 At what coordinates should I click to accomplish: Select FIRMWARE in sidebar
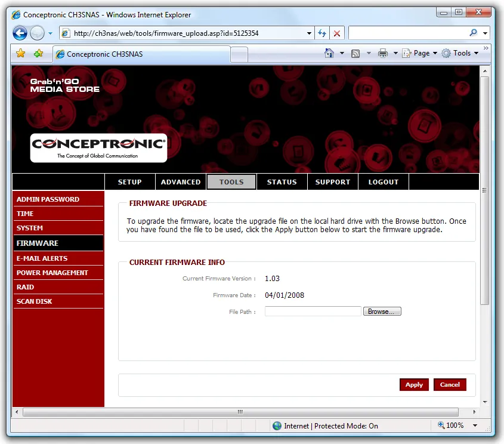58,243
